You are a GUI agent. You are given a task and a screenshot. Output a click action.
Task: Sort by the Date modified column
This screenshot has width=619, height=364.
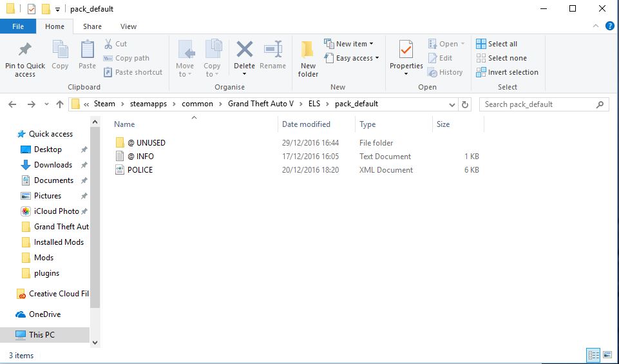point(306,124)
